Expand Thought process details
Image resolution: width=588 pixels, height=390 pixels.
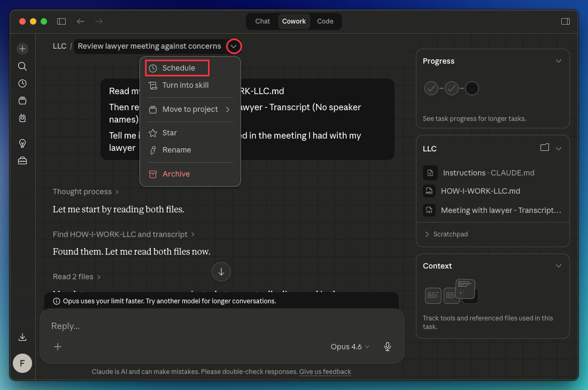point(86,192)
